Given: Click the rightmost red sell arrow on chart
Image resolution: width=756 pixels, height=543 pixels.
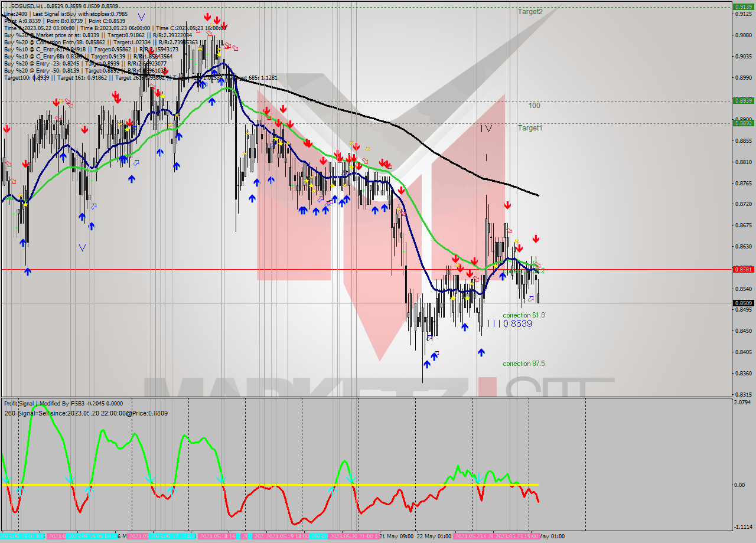Looking at the screenshot, I should coord(536,239).
